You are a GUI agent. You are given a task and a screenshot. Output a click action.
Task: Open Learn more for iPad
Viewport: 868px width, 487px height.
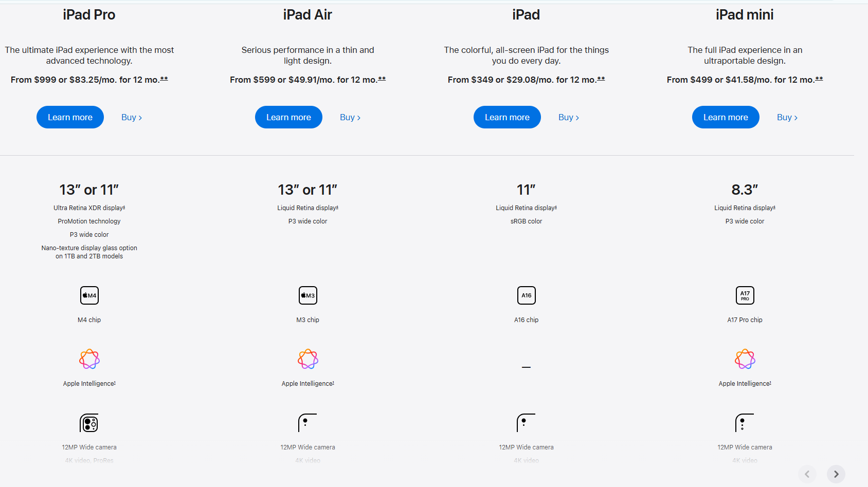pos(507,117)
